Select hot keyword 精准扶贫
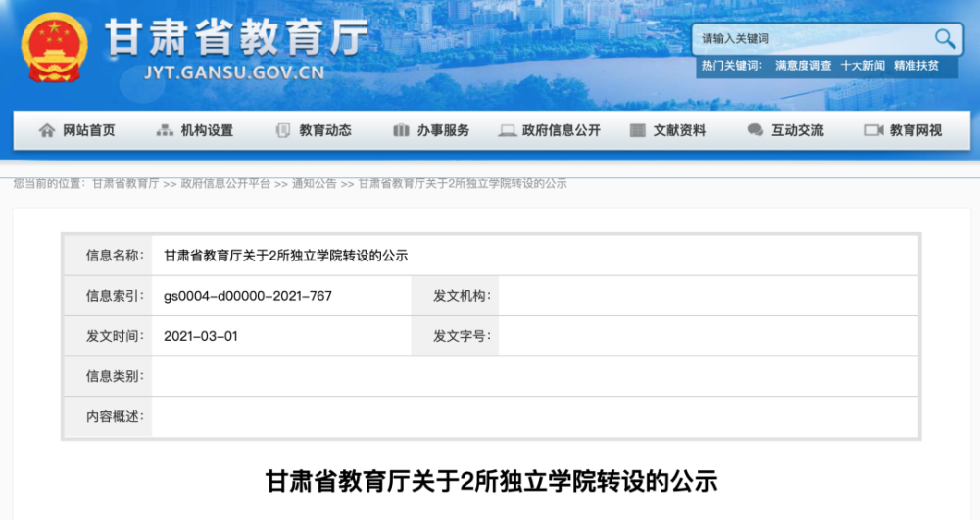The height and width of the screenshot is (520, 980). 916,66
